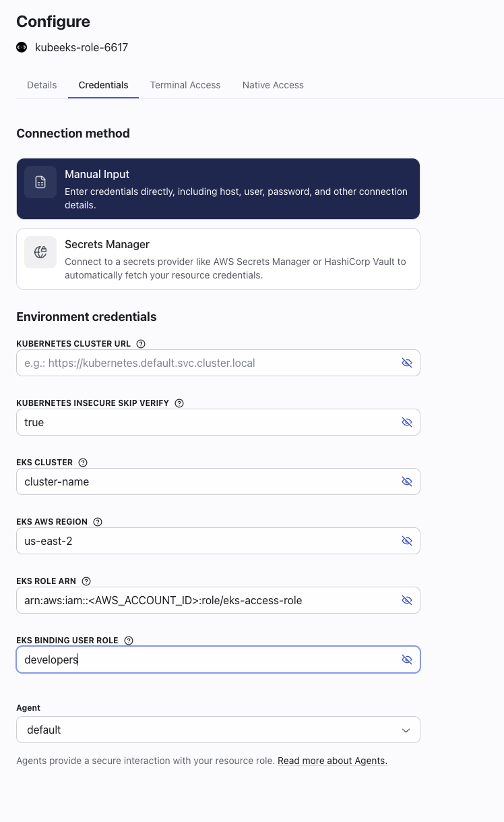Image resolution: width=504 pixels, height=822 pixels.
Task: Select the Secrets Manager connection method
Action: pos(218,259)
